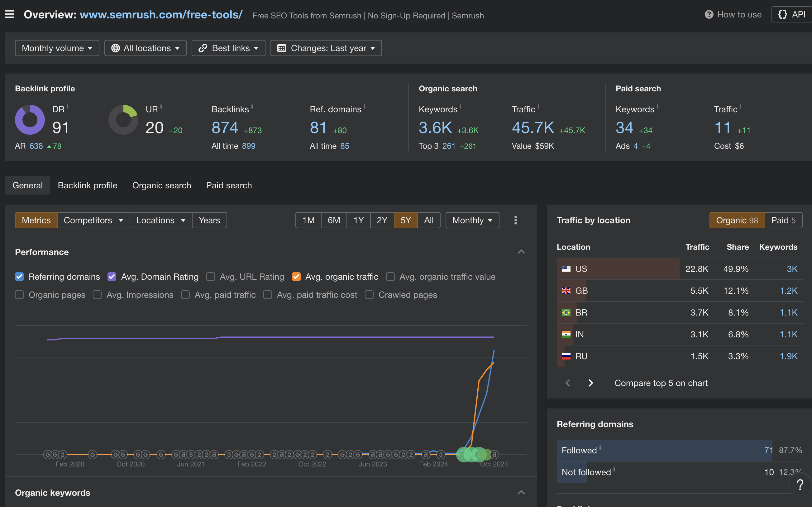Open the 874 backlinks count
The width and height of the screenshot is (812, 507).
(225, 128)
